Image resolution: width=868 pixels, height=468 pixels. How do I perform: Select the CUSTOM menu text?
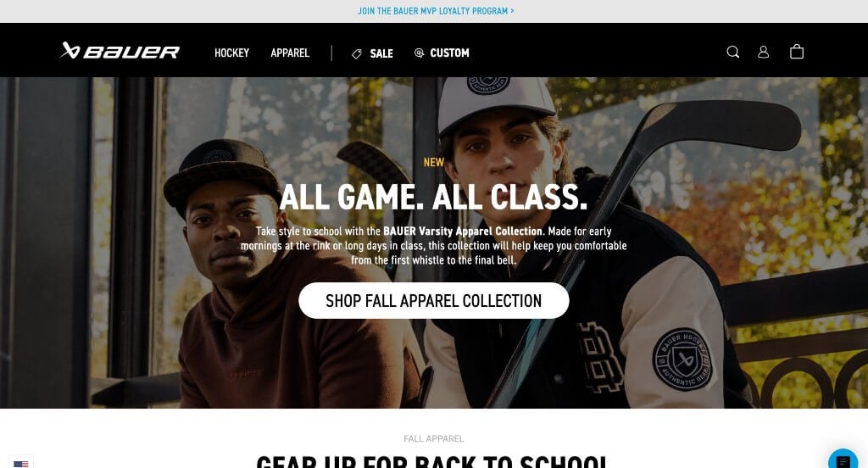click(449, 53)
